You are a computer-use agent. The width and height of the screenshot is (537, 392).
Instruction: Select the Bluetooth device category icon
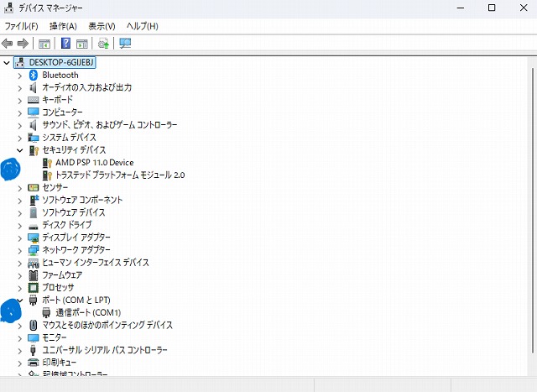34,75
